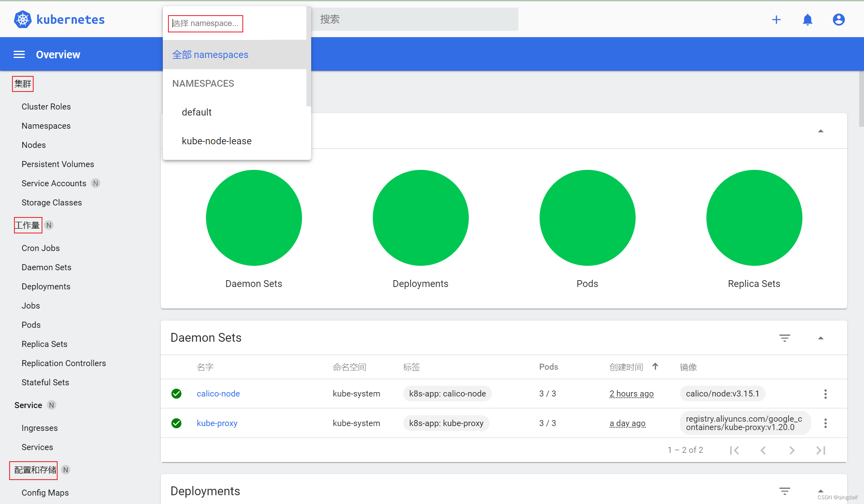
Task: Open the 集群 cluster section heading
Action: (x=23, y=84)
